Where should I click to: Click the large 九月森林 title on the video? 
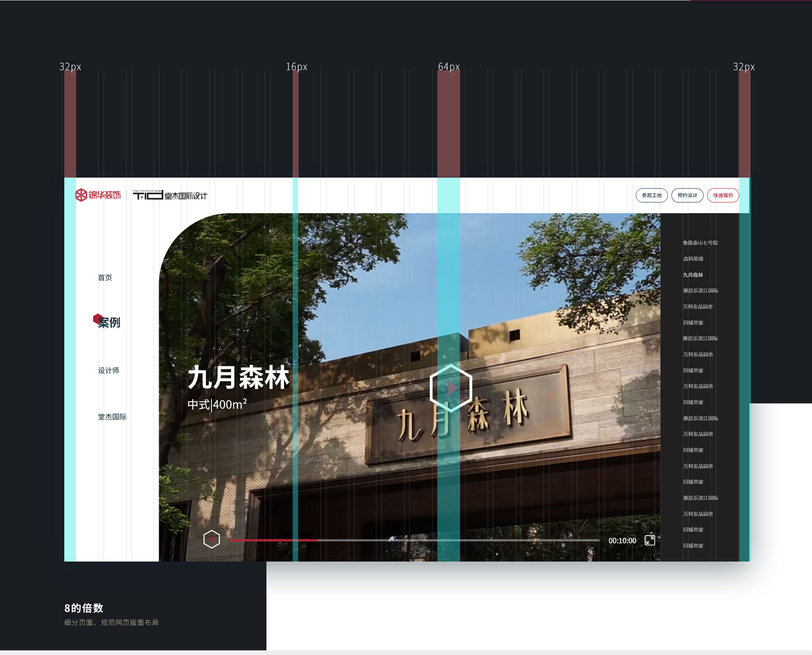tap(239, 377)
